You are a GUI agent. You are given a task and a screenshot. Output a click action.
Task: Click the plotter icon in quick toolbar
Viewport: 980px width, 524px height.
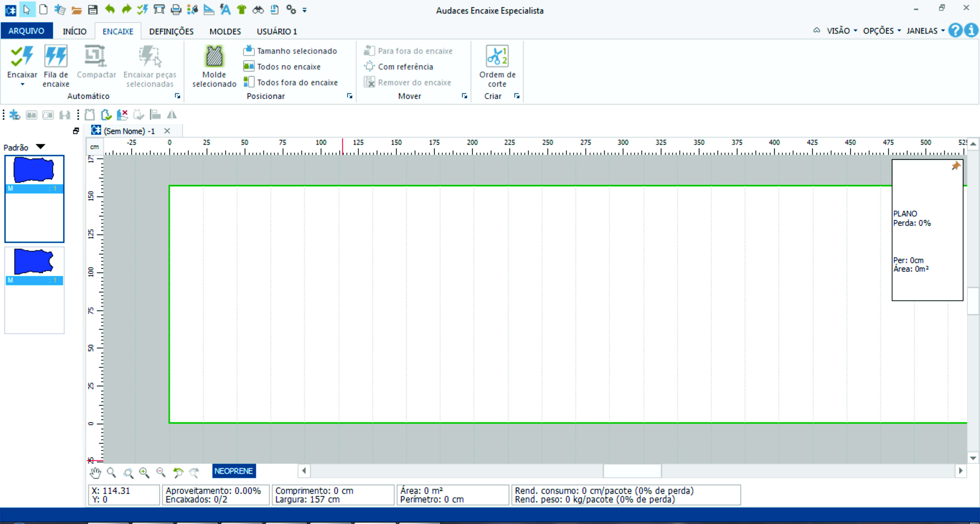click(159, 9)
